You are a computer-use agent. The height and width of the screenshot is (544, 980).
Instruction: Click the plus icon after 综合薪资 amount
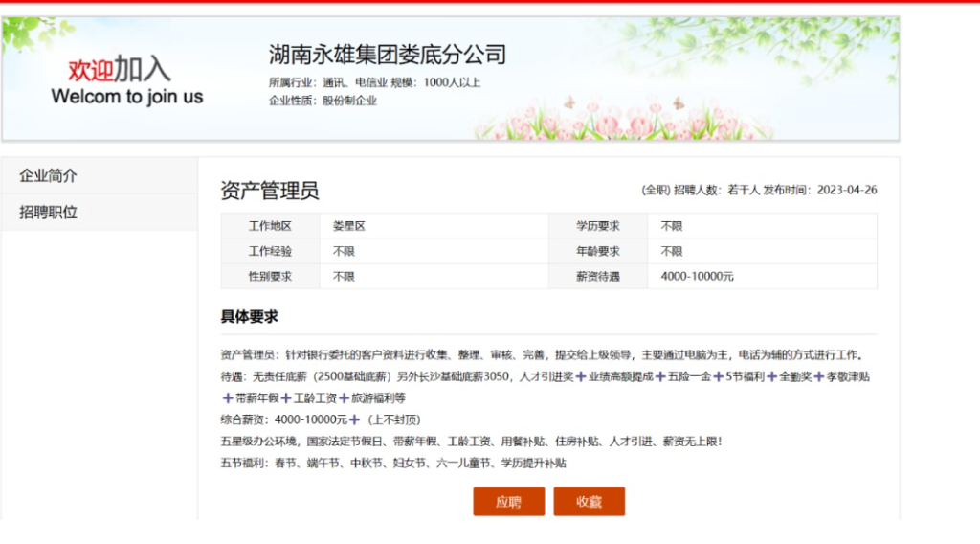[x=354, y=419]
